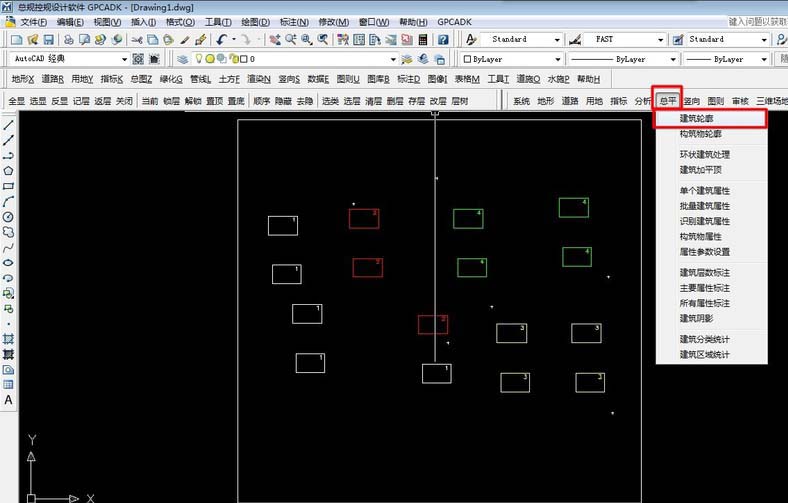Toggle the layer 0 lightbulb on/off
The image size is (788, 503).
199,59
